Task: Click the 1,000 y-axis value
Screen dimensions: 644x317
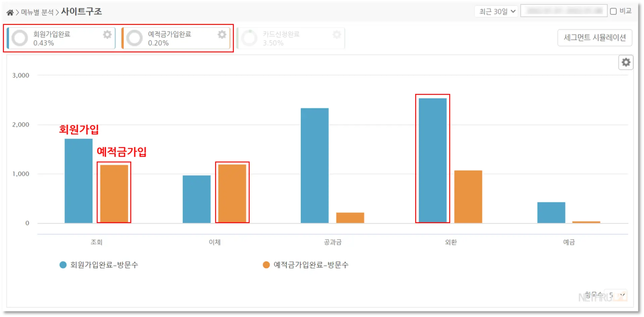Action: (21, 174)
